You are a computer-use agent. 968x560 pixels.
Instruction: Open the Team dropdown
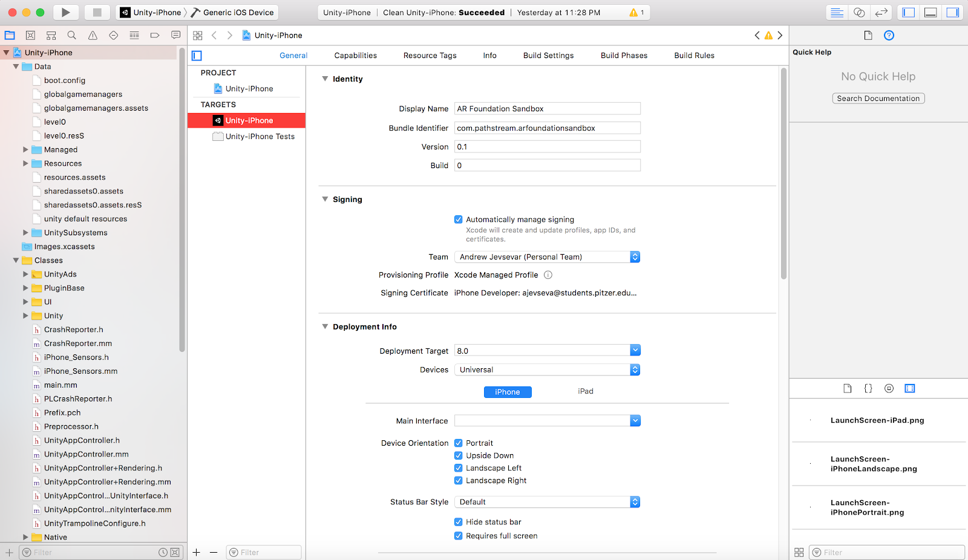(x=547, y=257)
